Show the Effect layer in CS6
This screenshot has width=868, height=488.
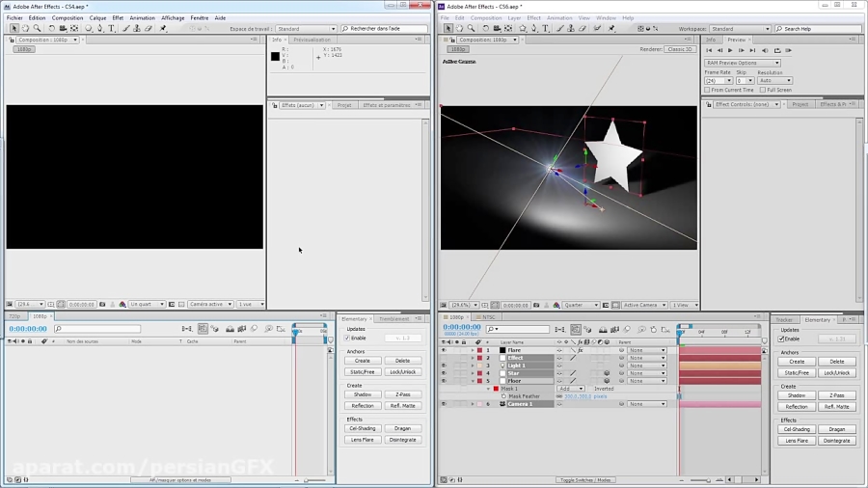point(444,358)
